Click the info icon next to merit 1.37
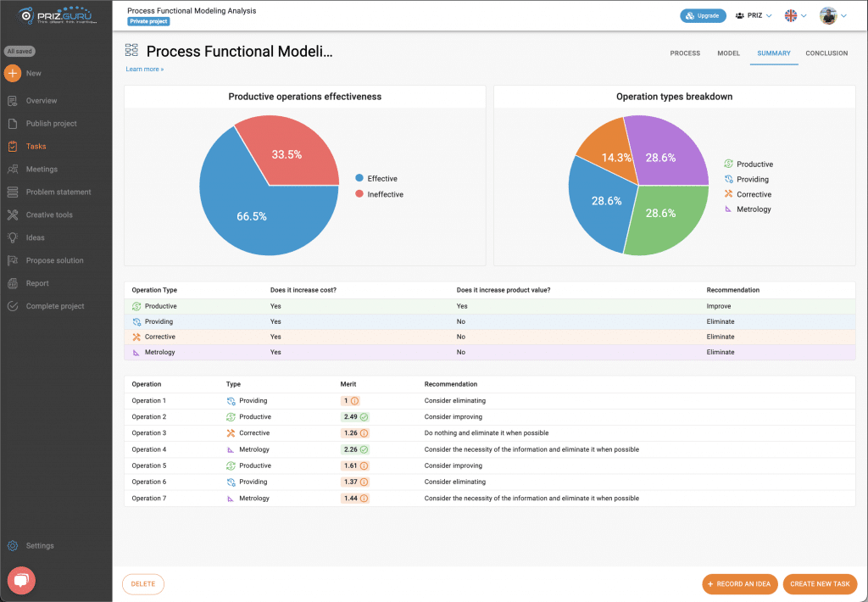This screenshot has width=868, height=602. click(364, 482)
